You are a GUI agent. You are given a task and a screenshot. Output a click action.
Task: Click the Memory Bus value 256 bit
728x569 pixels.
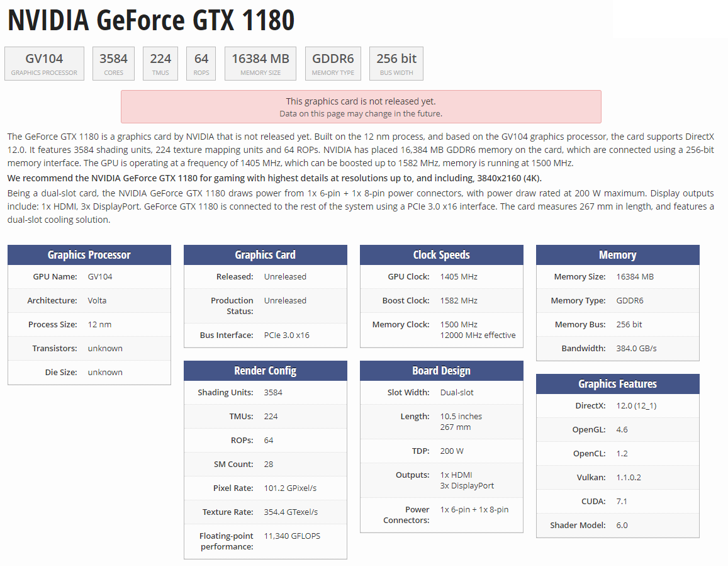point(629,325)
